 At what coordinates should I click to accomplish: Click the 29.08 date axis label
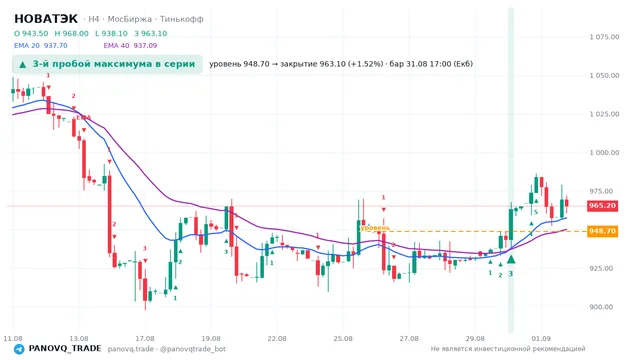tap(475, 339)
